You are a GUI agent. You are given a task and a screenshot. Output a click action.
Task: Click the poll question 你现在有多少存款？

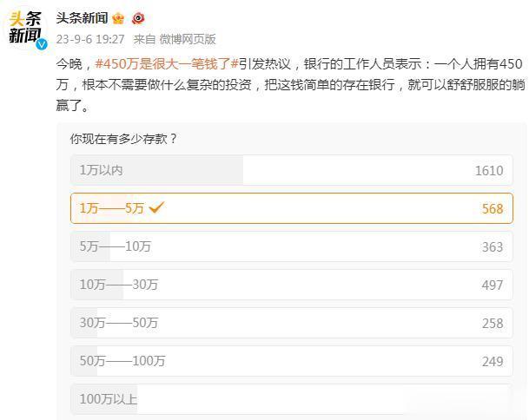[x=123, y=139]
